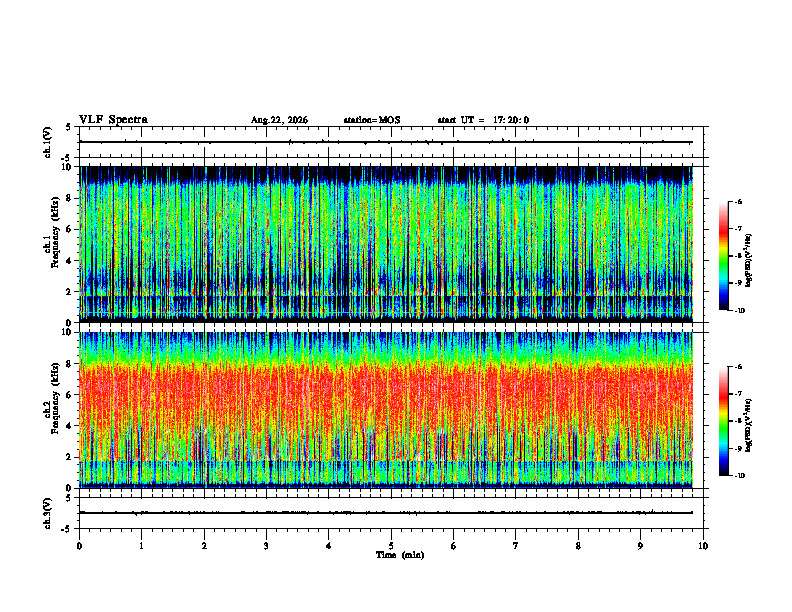Click the ch.1 color scale bar
This screenshot has width=792, height=612.
click(723, 256)
